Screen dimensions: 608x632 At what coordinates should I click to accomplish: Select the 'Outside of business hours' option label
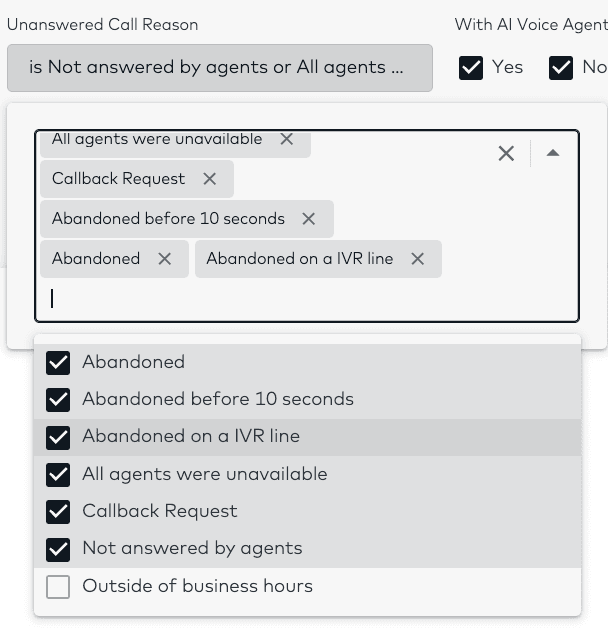(197, 586)
